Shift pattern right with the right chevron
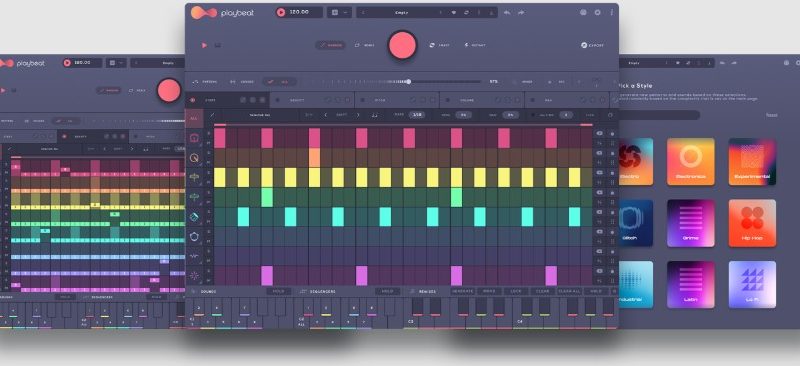Image resolution: width=800 pixels, height=366 pixels. 358,115
